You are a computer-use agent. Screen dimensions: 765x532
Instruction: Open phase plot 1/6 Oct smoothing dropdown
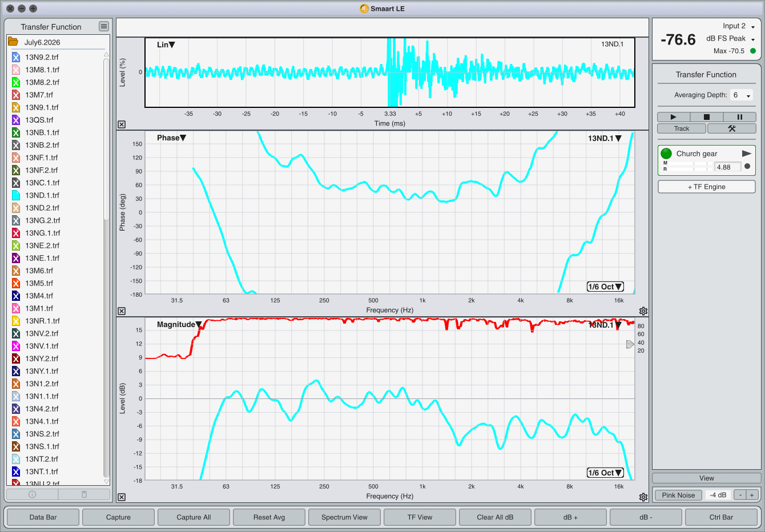pos(605,287)
